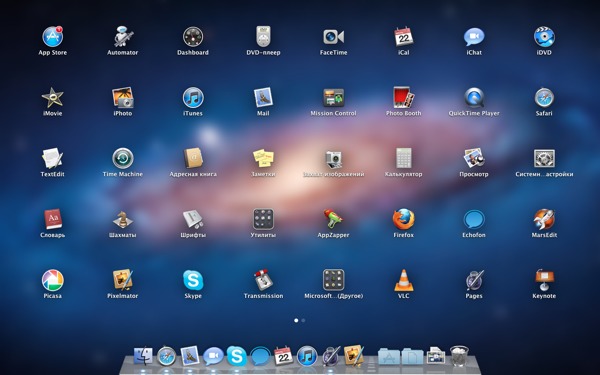Launch iChat from the Launchpad grid
The width and height of the screenshot is (600, 375).
point(474,37)
